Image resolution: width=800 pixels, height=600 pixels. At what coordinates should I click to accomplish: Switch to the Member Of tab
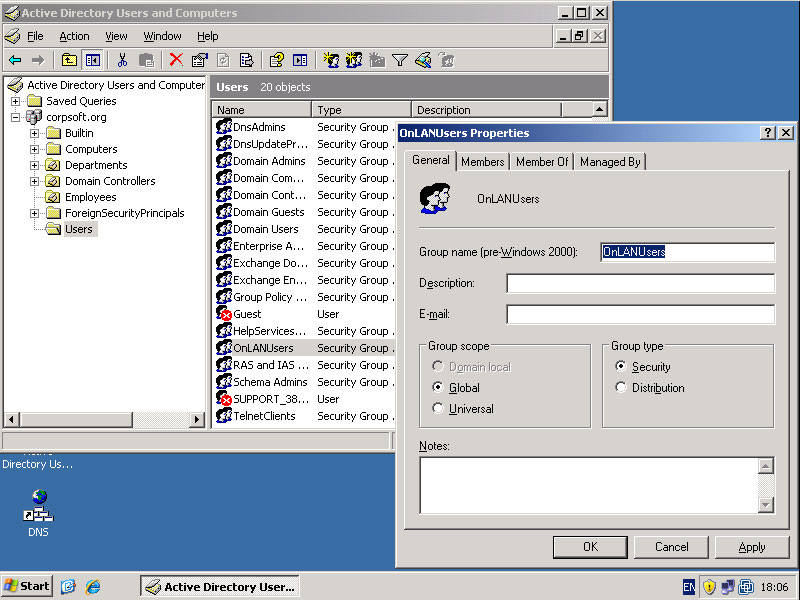(x=541, y=162)
